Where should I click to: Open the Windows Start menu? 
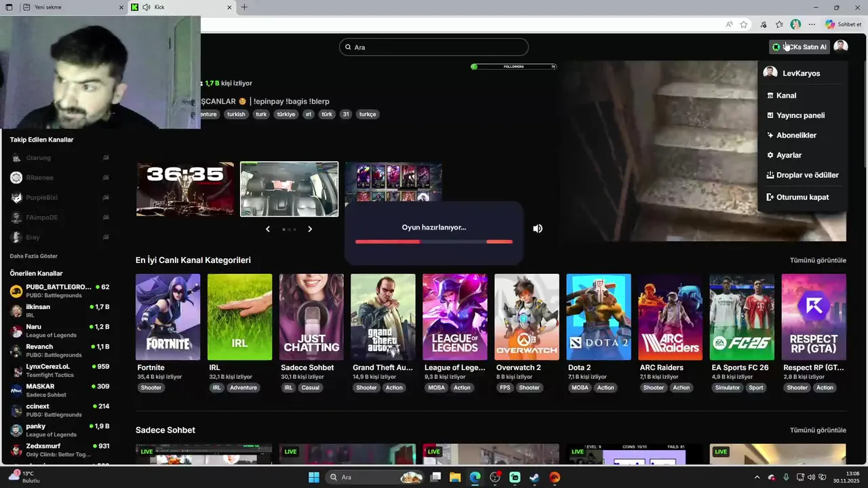click(x=314, y=477)
